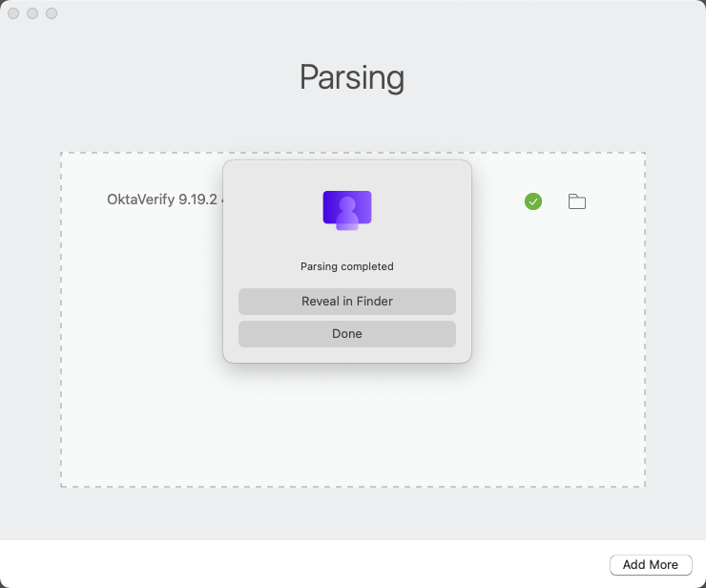Select the OktaVerify 9.19.2 file name

(x=164, y=200)
